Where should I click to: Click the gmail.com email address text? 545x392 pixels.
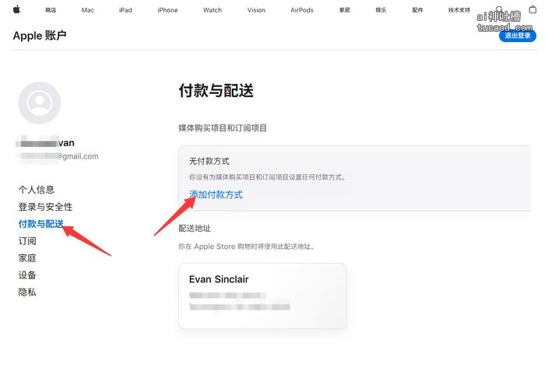[78, 156]
